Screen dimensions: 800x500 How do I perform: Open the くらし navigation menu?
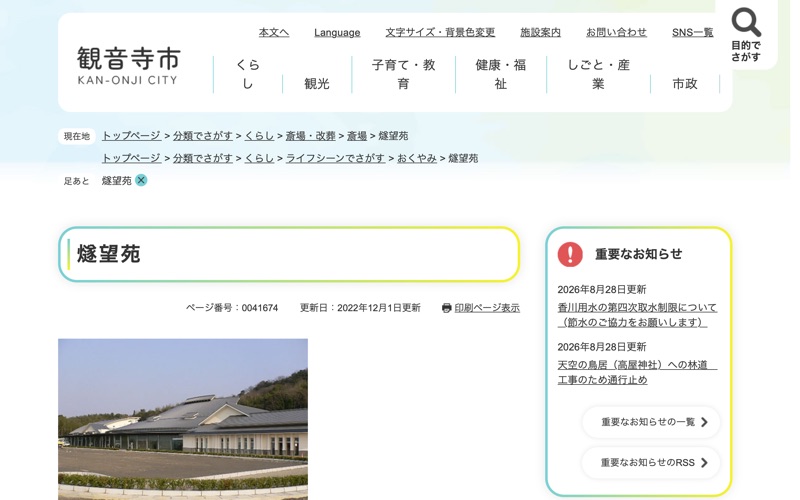click(248, 74)
